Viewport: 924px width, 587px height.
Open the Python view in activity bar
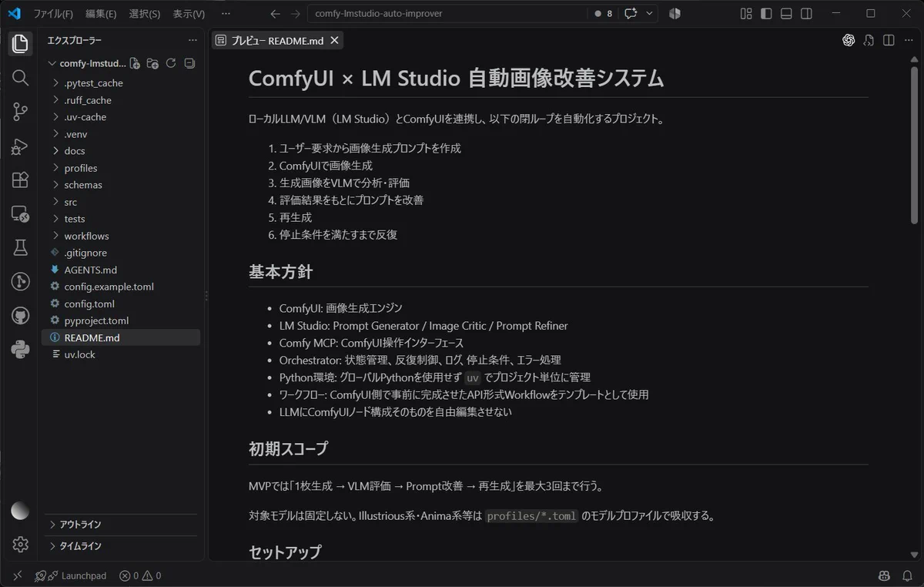coord(21,349)
